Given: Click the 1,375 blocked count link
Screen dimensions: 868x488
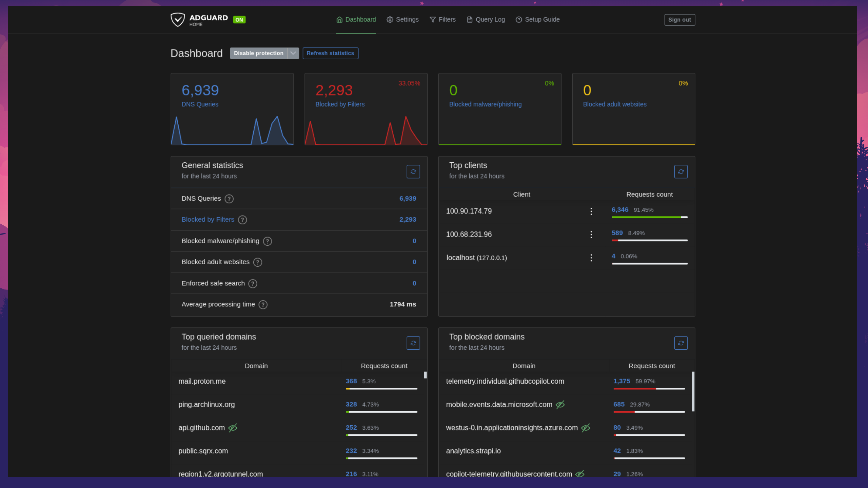Looking at the screenshot, I should [622, 381].
